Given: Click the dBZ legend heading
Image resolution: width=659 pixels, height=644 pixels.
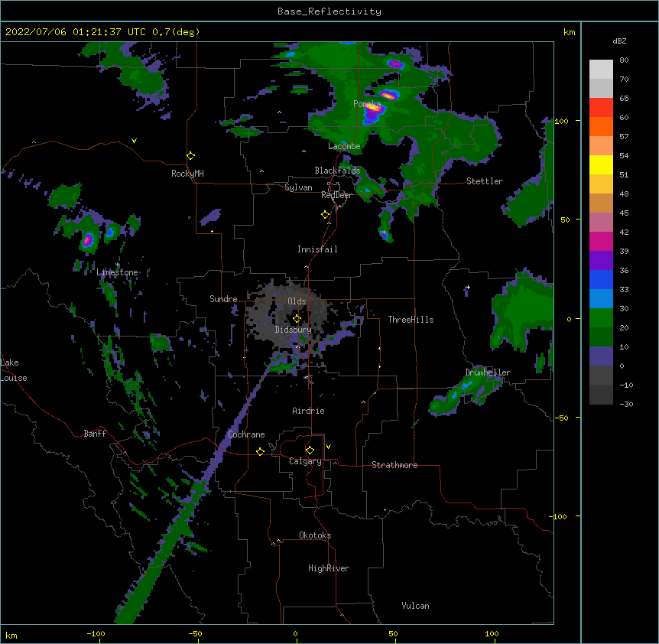Looking at the screenshot, I should [x=619, y=41].
